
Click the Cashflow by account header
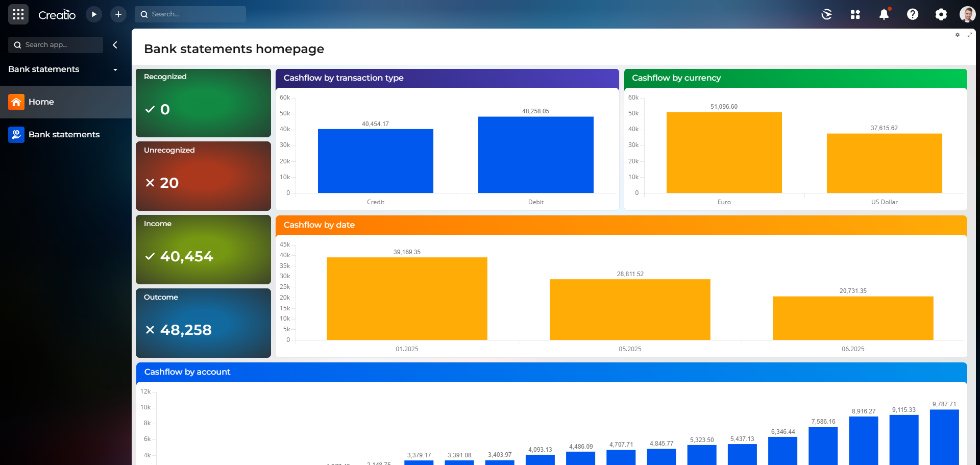pos(552,372)
